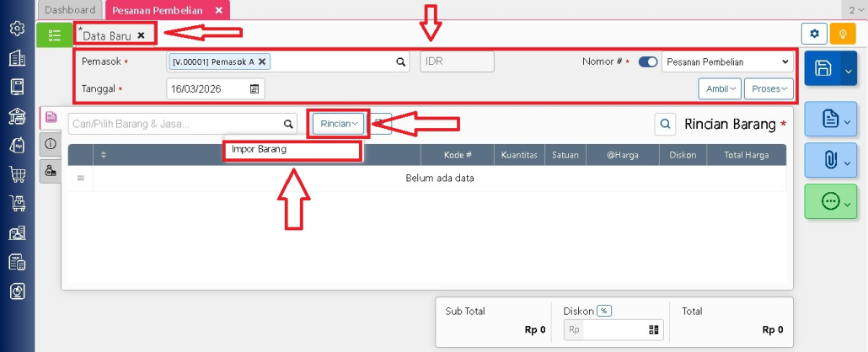868x352 pixels.
Task: Expand the Rincian dropdown
Action: click(x=339, y=124)
